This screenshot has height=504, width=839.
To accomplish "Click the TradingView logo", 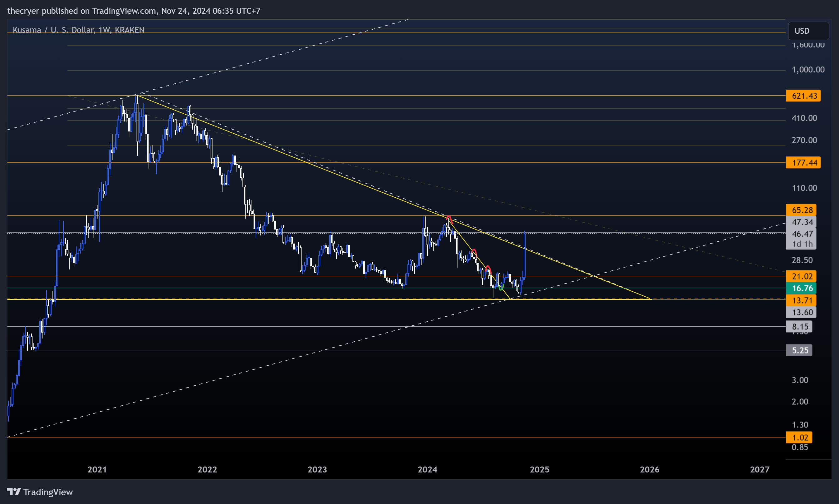I will point(40,492).
